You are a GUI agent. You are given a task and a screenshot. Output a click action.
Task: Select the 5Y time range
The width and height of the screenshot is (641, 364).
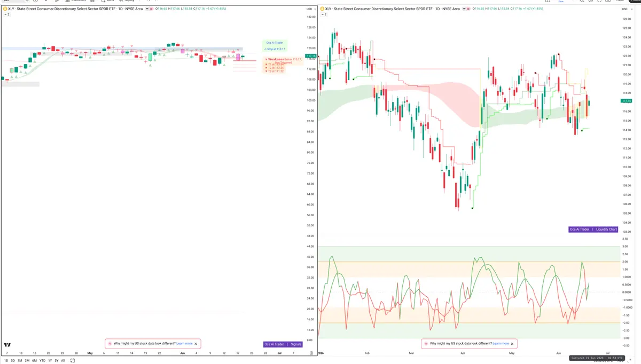coord(57,361)
